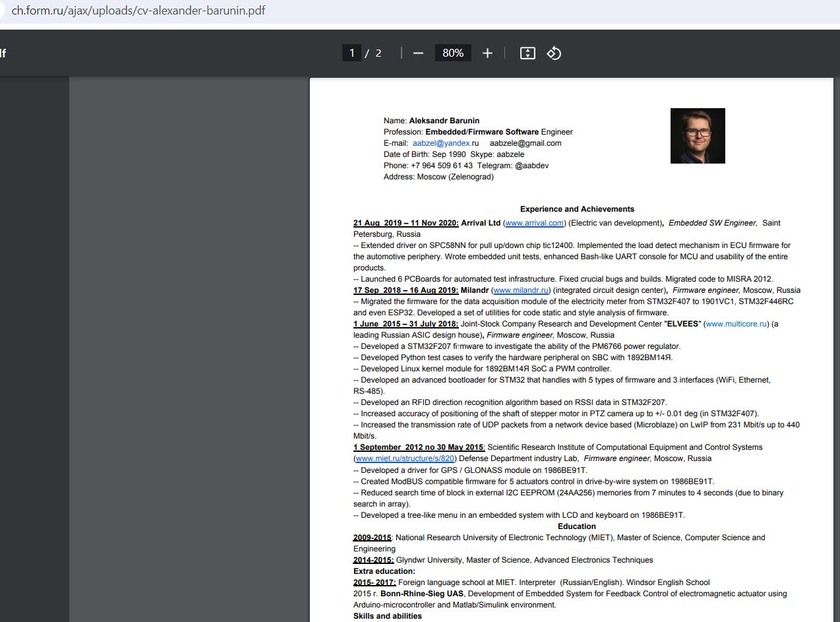
Task: Rotate the PDF counterclockwise
Action: tap(554, 53)
